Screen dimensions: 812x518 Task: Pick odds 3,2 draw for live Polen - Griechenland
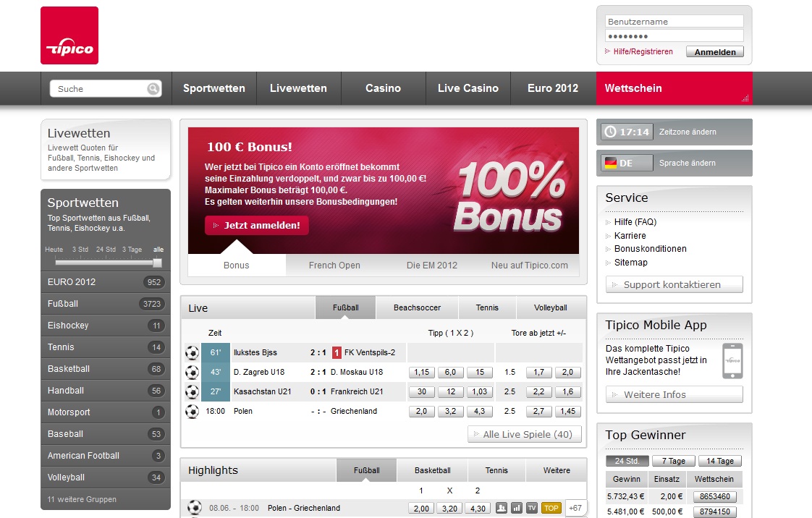click(451, 412)
